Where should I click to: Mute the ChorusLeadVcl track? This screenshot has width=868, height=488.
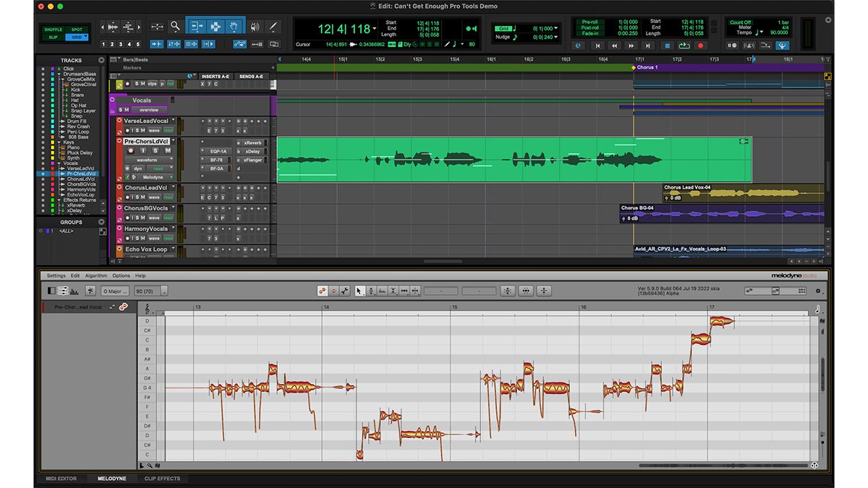[x=142, y=197]
